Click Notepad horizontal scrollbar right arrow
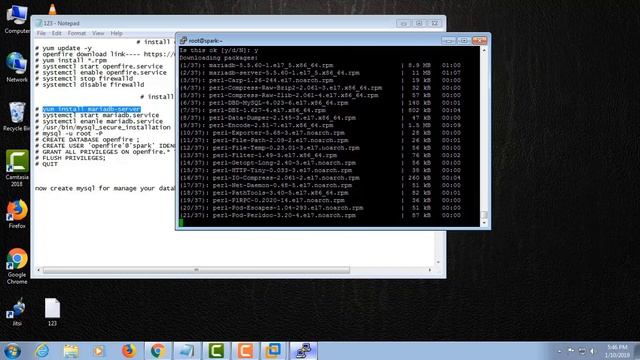640x360 pixels. pos(429,270)
